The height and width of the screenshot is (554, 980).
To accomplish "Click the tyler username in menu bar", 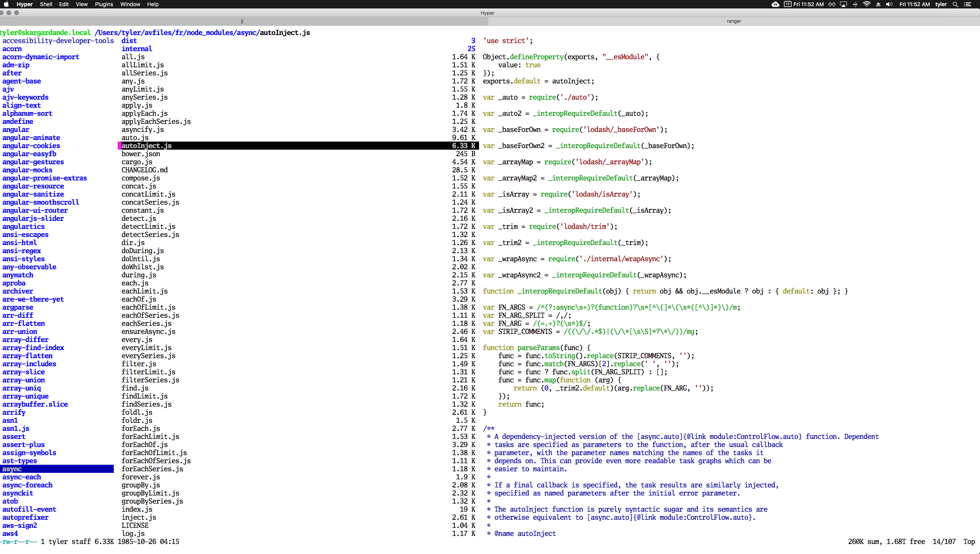I will 940,5.
